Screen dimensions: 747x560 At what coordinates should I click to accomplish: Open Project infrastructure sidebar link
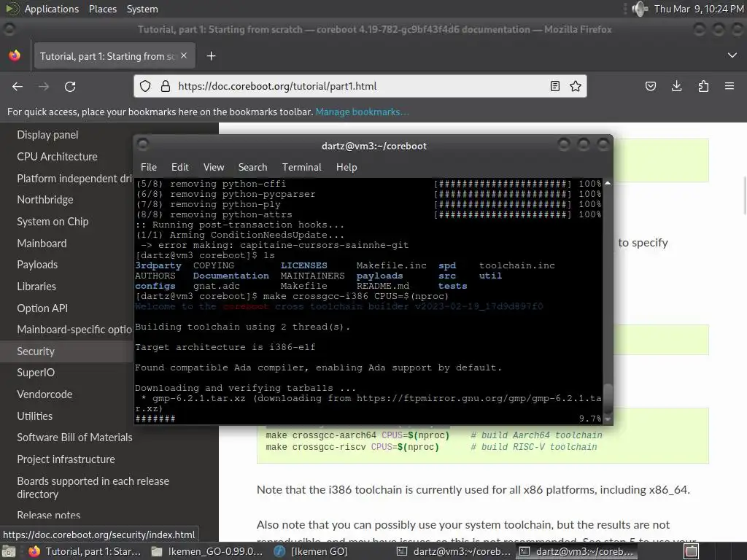point(66,459)
